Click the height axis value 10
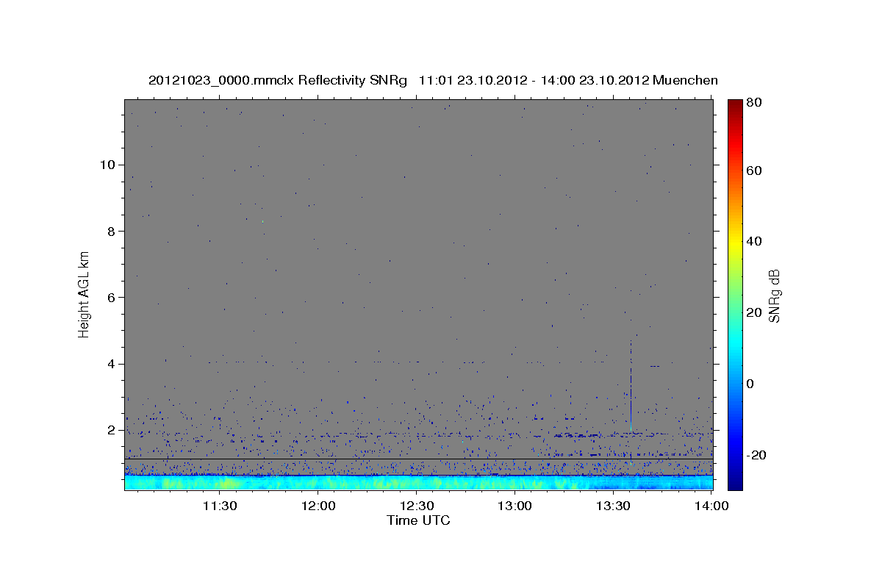This screenshot has height=588, width=882. 107,165
